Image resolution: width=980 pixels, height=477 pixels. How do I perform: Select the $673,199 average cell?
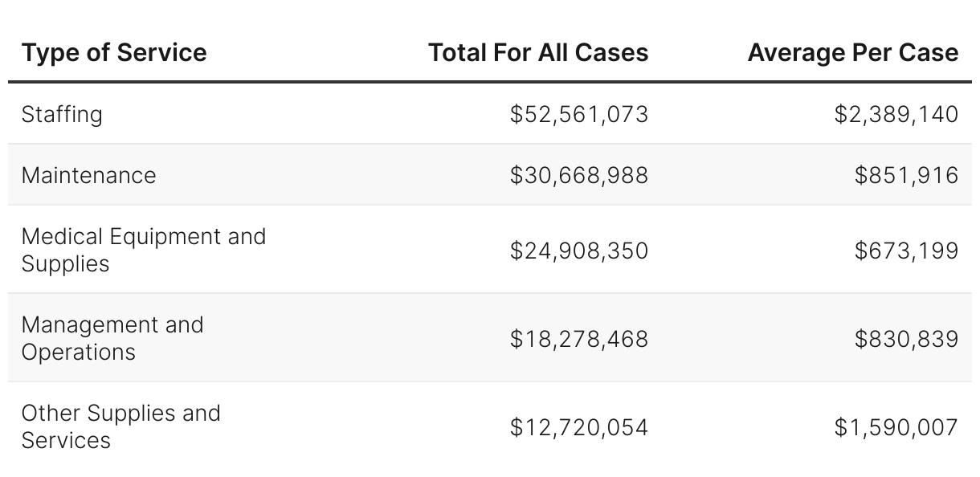click(x=906, y=251)
